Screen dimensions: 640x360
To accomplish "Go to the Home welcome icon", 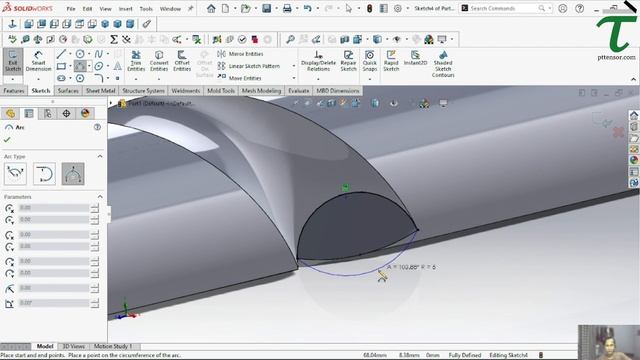I will tap(211, 8).
